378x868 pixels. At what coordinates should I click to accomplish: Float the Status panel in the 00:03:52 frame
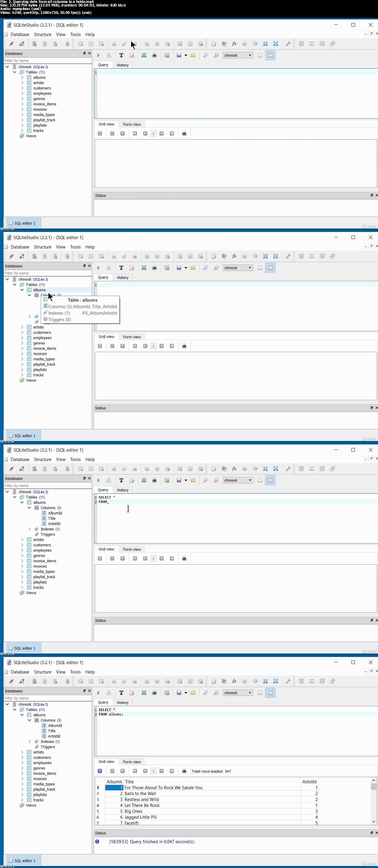372,833
